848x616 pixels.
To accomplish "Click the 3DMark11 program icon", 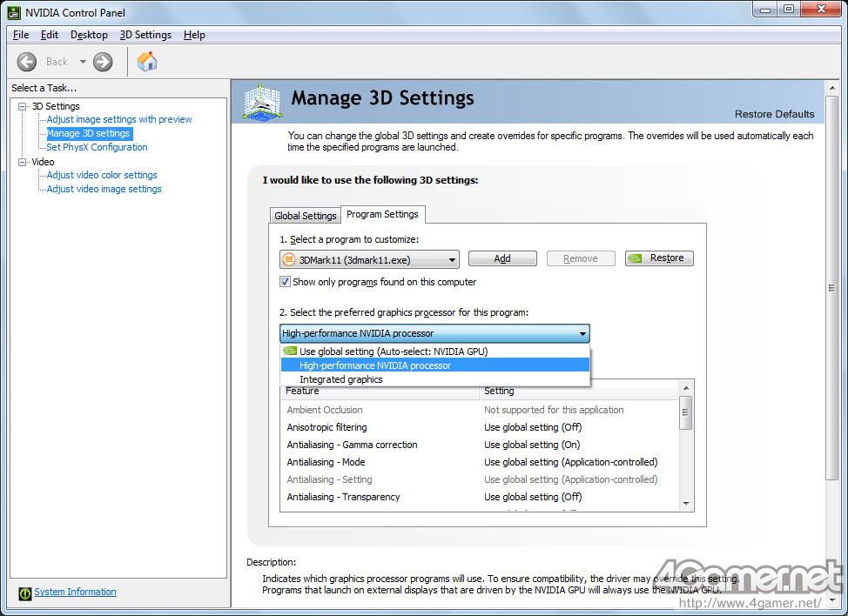I will 289,259.
